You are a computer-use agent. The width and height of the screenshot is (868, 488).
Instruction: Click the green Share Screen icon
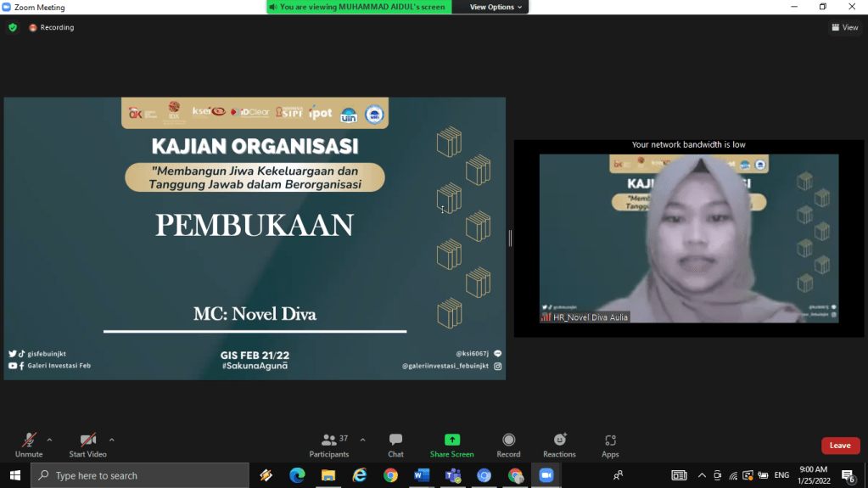[x=451, y=440]
